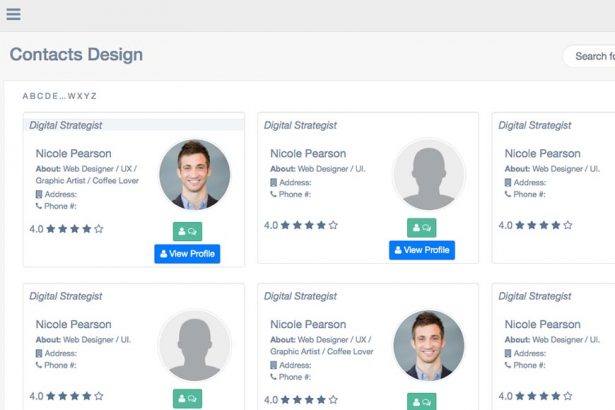
Task: Click the profile photo in bottom-middle card
Action: 428,345
